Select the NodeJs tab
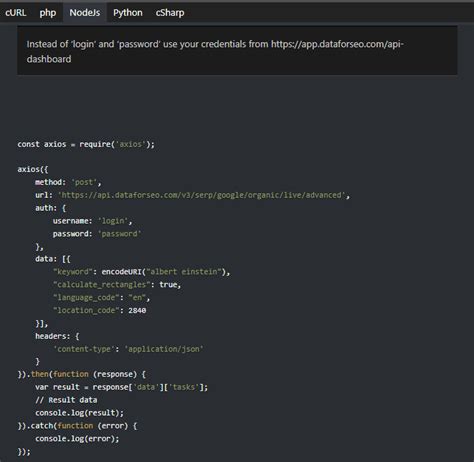The width and height of the screenshot is (474, 462). (x=85, y=13)
